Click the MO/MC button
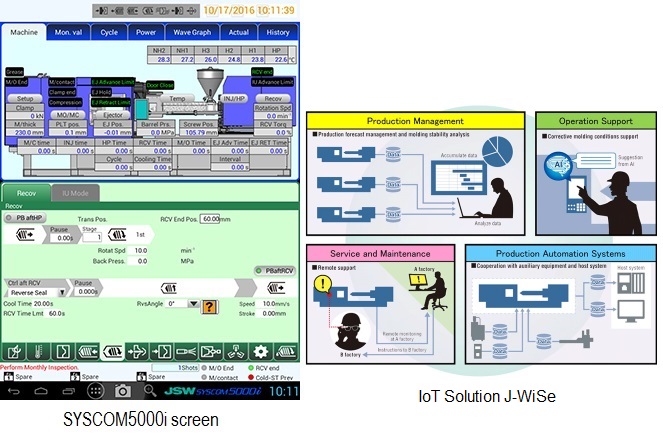The height and width of the screenshot is (438, 663). point(68,115)
